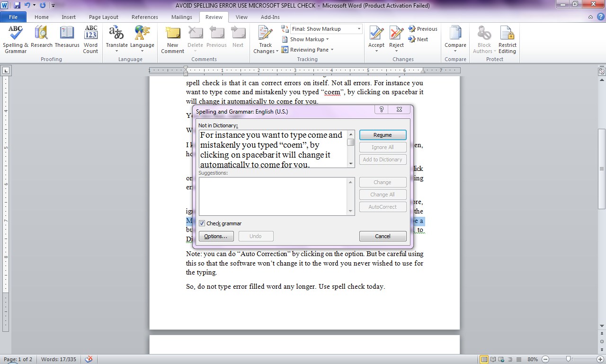The width and height of the screenshot is (606, 364).
Task: Click the Change All button
Action: pos(383,195)
